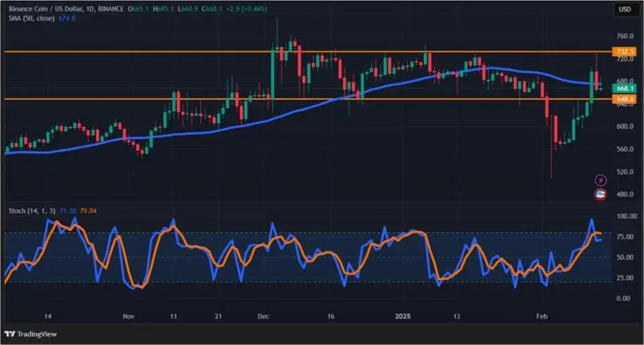The height and width of the screenshot is (345, 644).
Task: Click the orange 648.6 price label
Action: click(625, 99)
